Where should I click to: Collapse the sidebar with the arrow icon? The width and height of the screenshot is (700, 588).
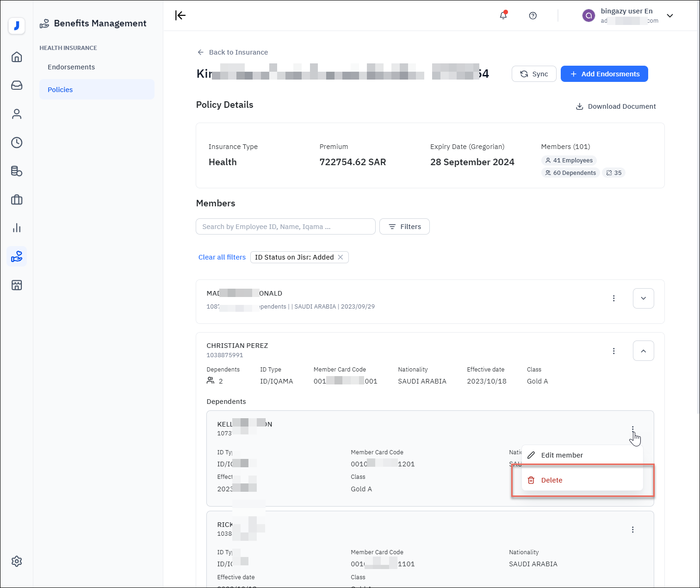[180, 16]
